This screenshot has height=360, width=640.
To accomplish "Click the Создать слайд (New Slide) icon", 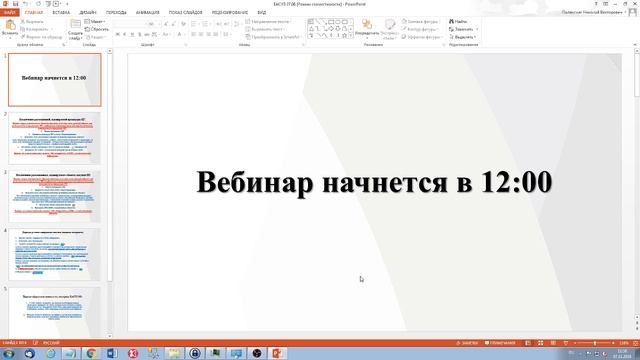I will click(76, 24).
